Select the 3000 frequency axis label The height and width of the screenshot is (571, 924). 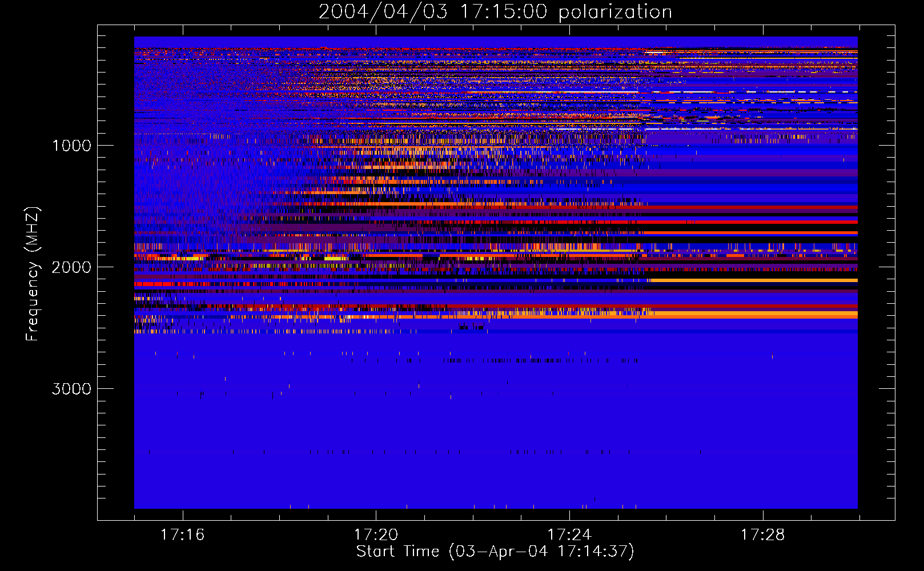tap(71, 389)
